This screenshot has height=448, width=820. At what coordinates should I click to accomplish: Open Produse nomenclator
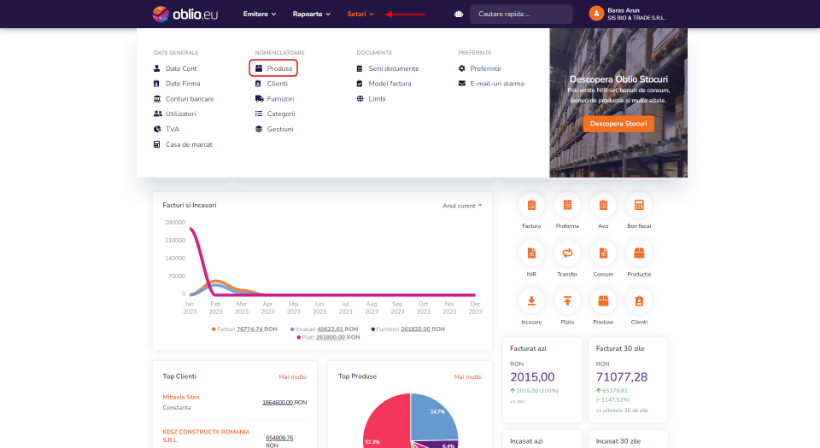coord(274,68)
